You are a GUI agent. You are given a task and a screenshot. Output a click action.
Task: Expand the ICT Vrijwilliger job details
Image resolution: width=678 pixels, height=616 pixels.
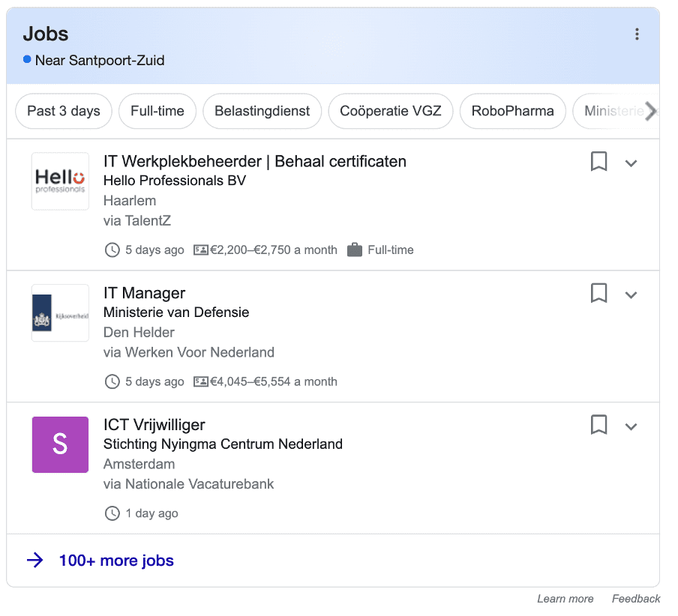pyautogui.click(x=631, y=427)
